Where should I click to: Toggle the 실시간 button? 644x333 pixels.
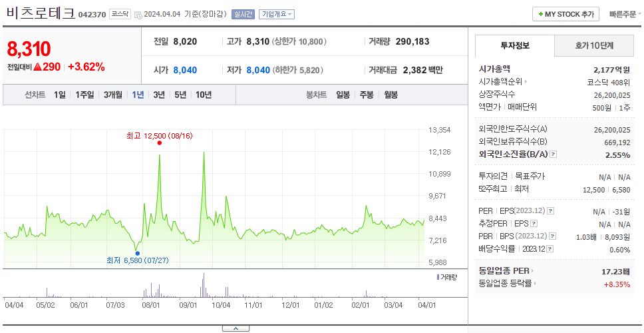[243, 15]
